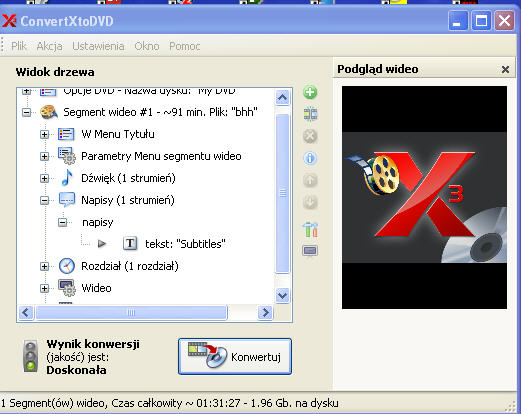Select the Dźwięk (1 strumień) row

(x=128, y=178)
